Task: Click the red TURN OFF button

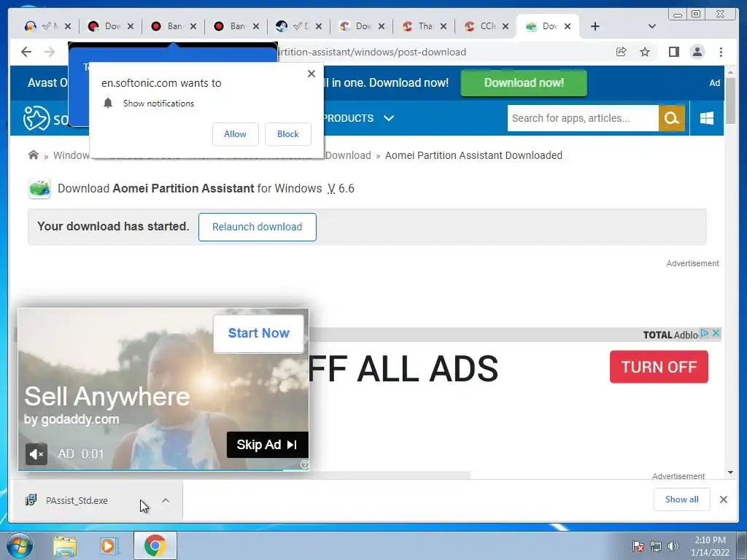Action: click(659, 367)
